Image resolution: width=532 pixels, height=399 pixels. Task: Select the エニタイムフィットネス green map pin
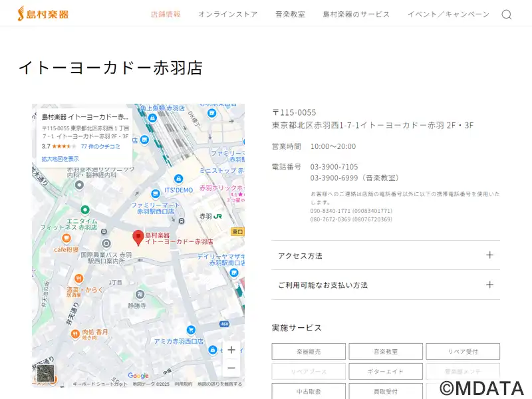[x=85, y=210]
